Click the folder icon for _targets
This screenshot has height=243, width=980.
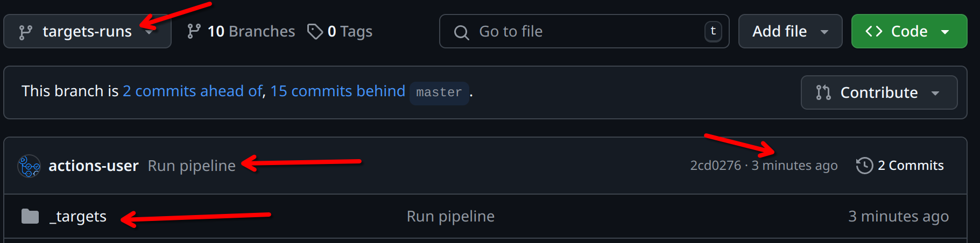coord(30,216)
